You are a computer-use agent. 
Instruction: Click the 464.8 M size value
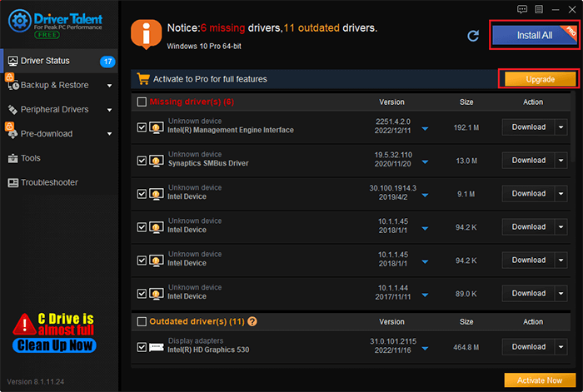coord(466,347)
